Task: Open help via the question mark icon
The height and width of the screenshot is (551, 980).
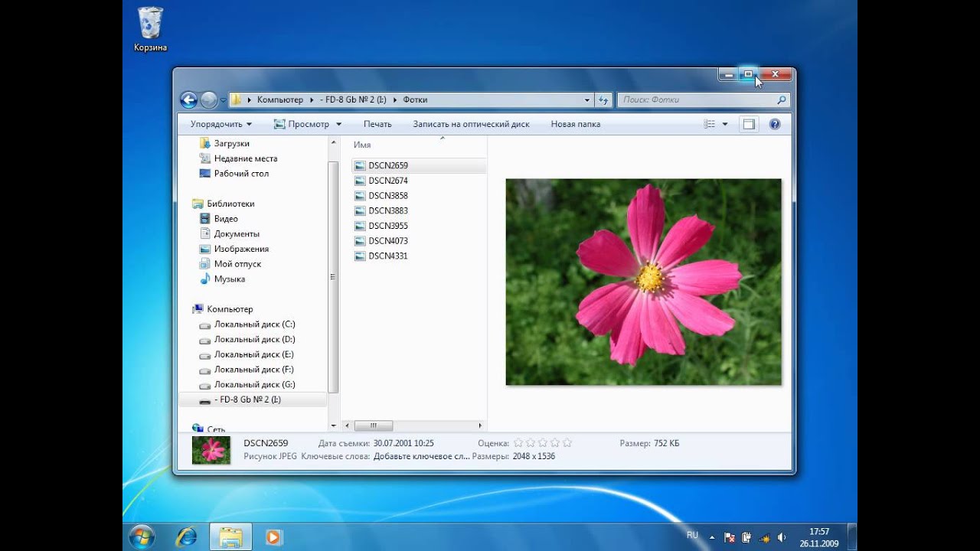Action: (x=775, y=124)
